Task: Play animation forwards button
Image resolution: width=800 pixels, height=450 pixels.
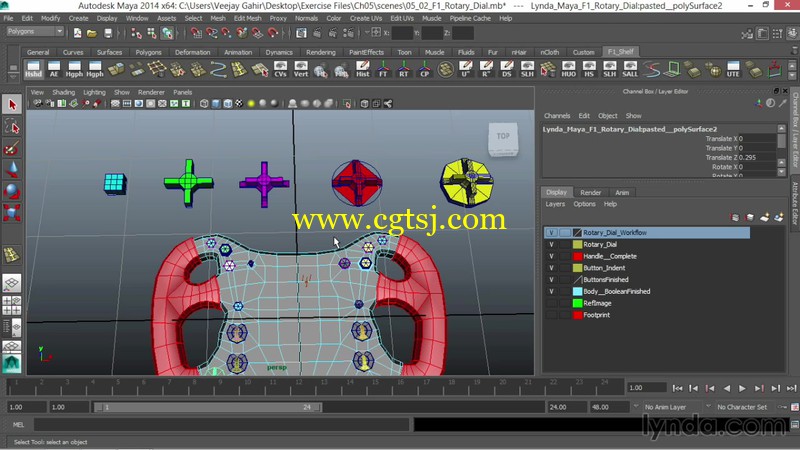Action: click(x=742, y=388)
